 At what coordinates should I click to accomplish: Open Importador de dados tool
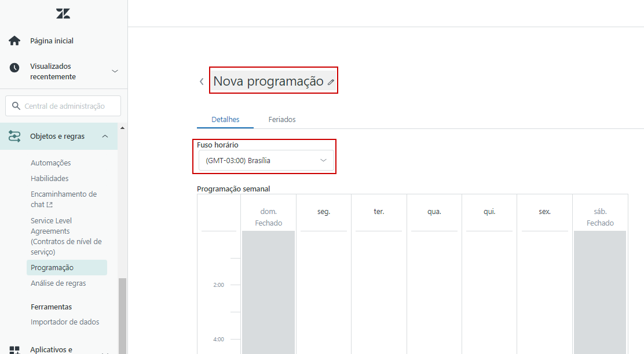point(65,322)
